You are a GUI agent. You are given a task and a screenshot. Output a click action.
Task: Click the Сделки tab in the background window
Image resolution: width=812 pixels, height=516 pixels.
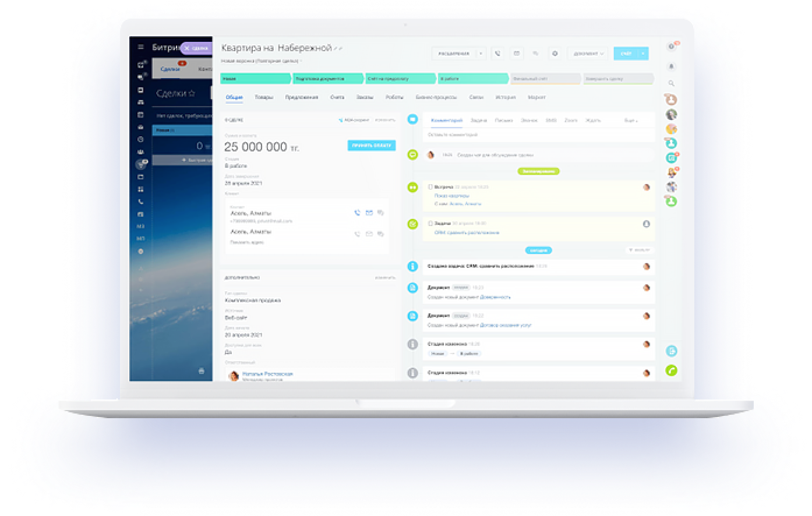pos(170,69)
